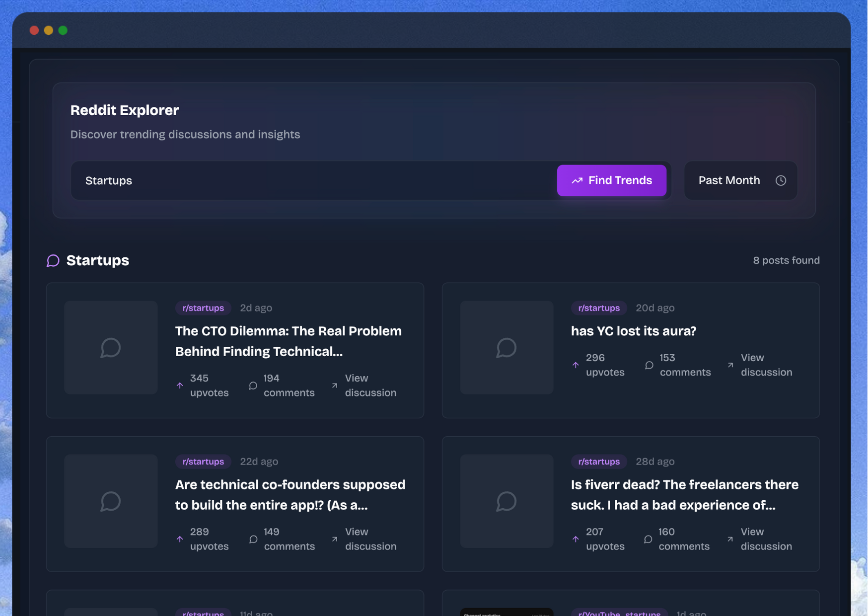Click upvote arrow icon next to 345 upvotes
The width and height of the screenshot is (868, 616).
180,385
